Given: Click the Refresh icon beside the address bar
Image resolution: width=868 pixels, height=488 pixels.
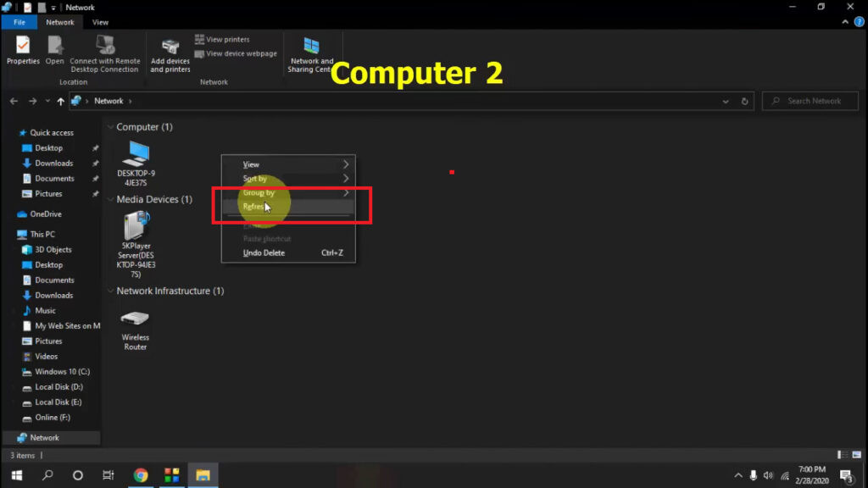Looking at the screenshot, I should (744, 101).
